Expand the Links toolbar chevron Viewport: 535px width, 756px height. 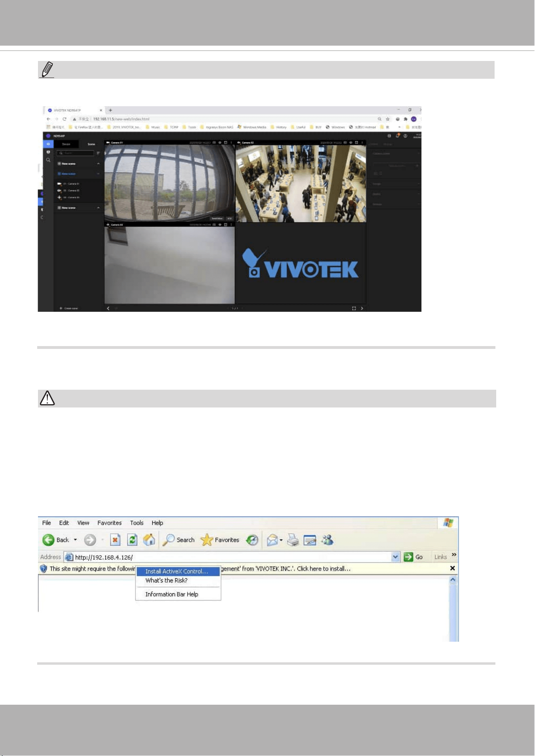tap(454, 555)
